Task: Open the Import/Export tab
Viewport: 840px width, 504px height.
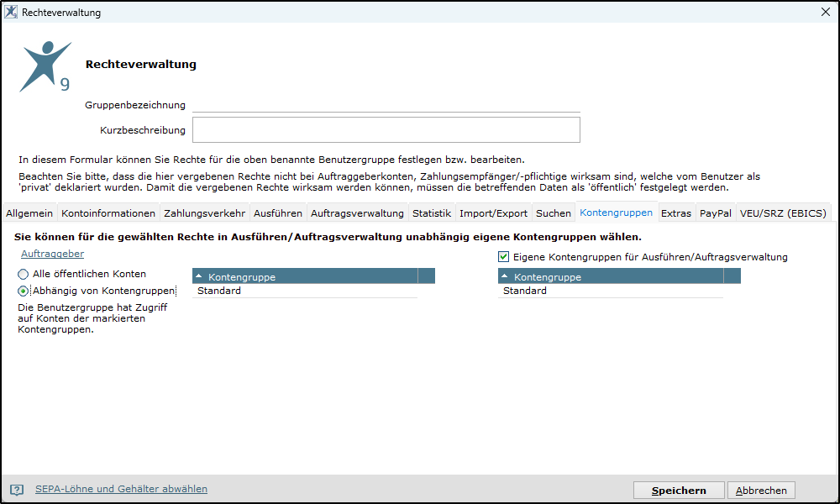Action: tap(493, 213)
